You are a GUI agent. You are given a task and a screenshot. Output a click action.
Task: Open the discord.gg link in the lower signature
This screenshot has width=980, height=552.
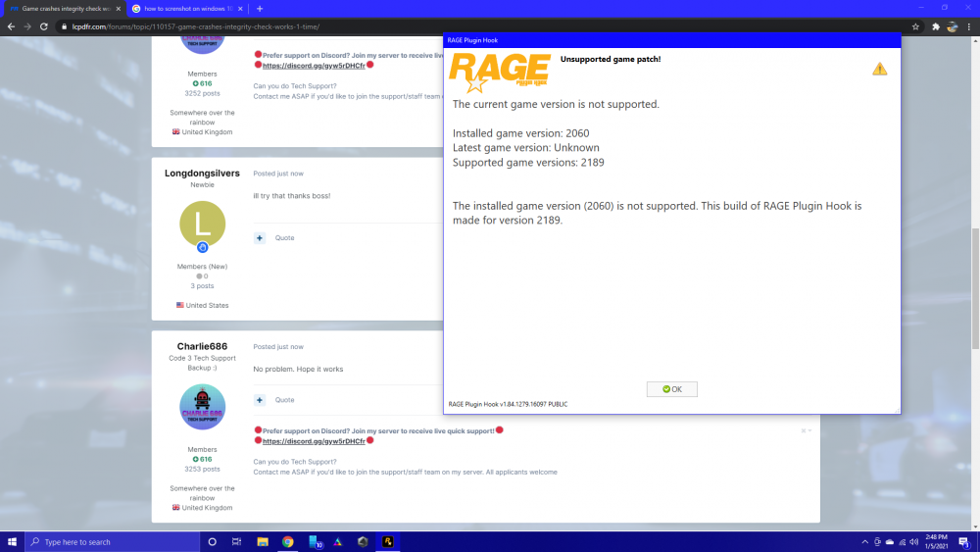click(314, 441)
